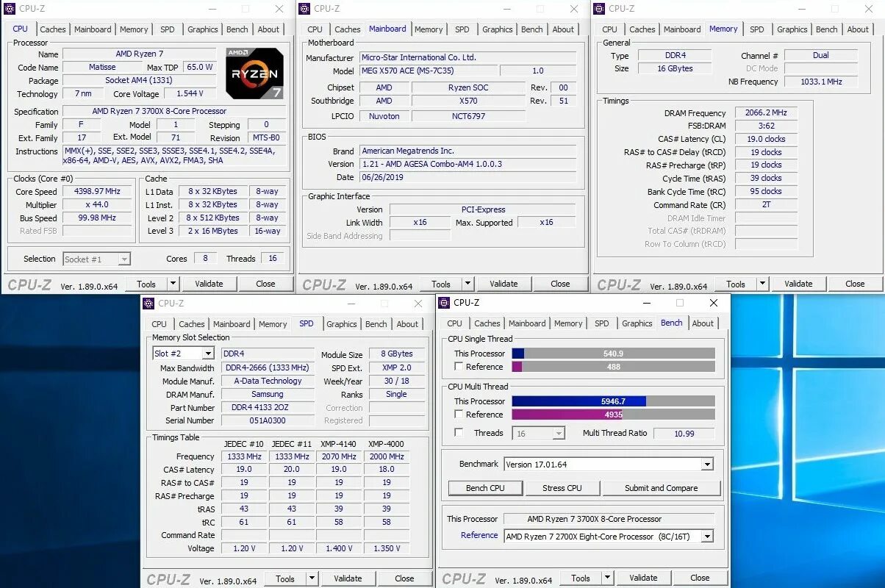Open the Bench tab in the CPU window

click(237, 29)
